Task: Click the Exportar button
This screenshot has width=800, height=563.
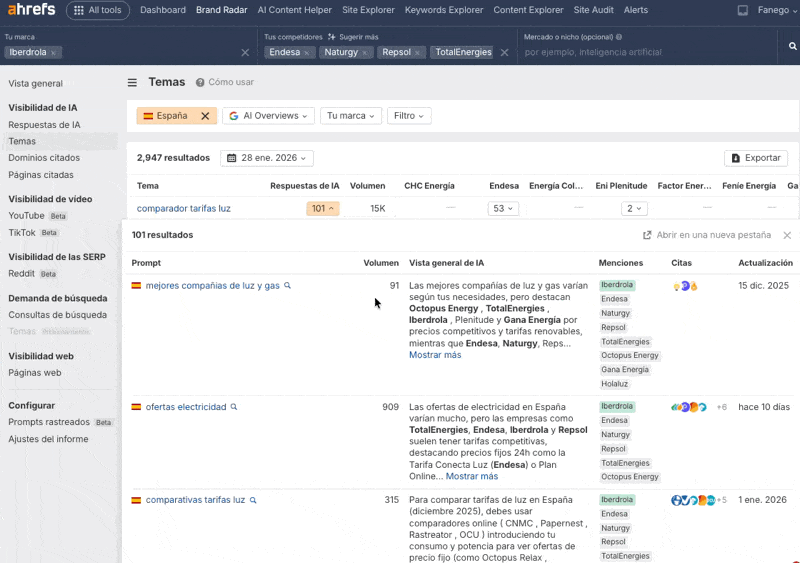Action: (756, 158)
